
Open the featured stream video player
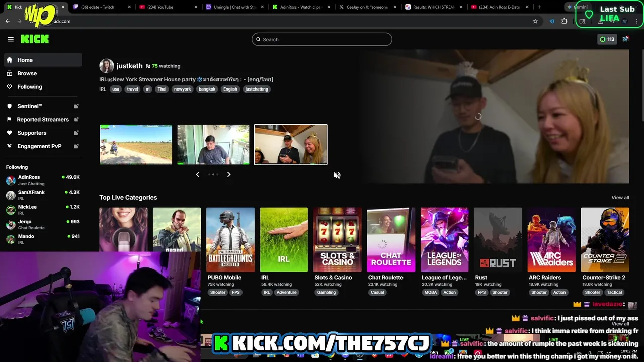[x=494, y=116]
